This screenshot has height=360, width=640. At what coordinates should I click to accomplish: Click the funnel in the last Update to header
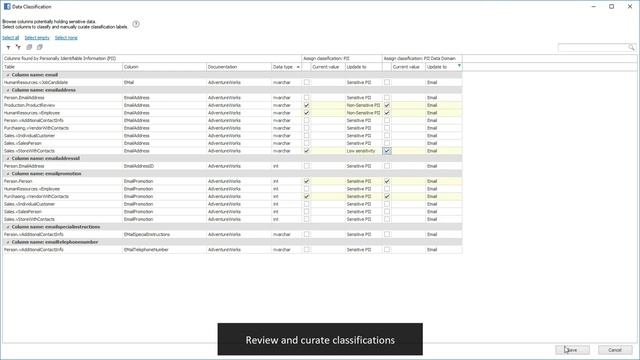[459, 66]
